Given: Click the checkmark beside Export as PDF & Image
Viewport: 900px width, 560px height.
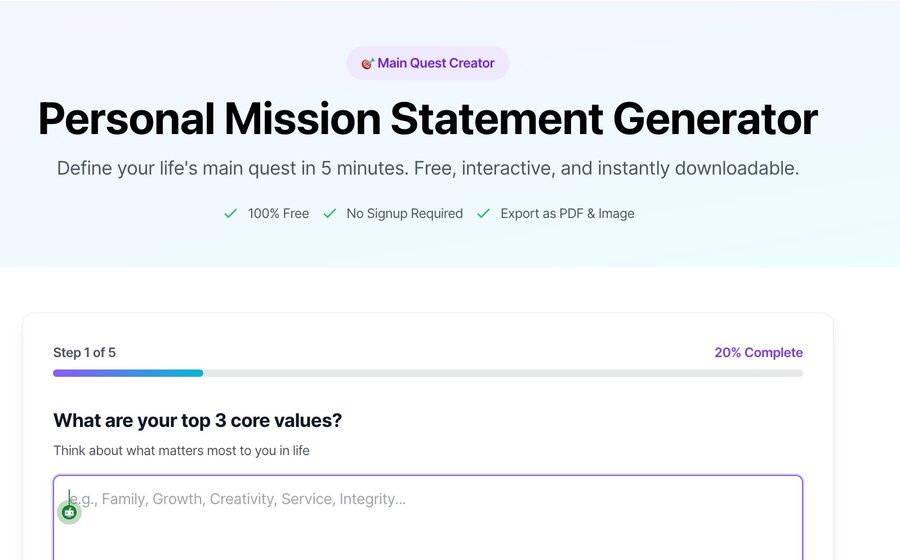Looking at the screenshot, I should coord(483,213).
